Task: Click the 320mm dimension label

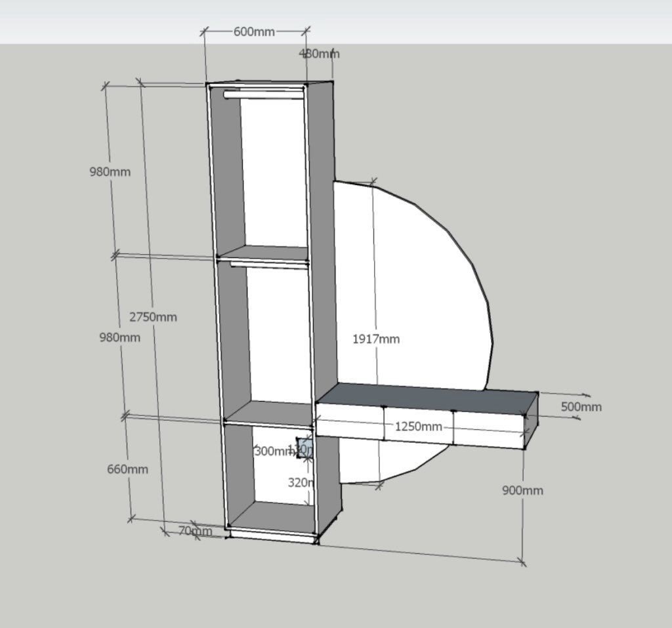Action: click(301, 482)
